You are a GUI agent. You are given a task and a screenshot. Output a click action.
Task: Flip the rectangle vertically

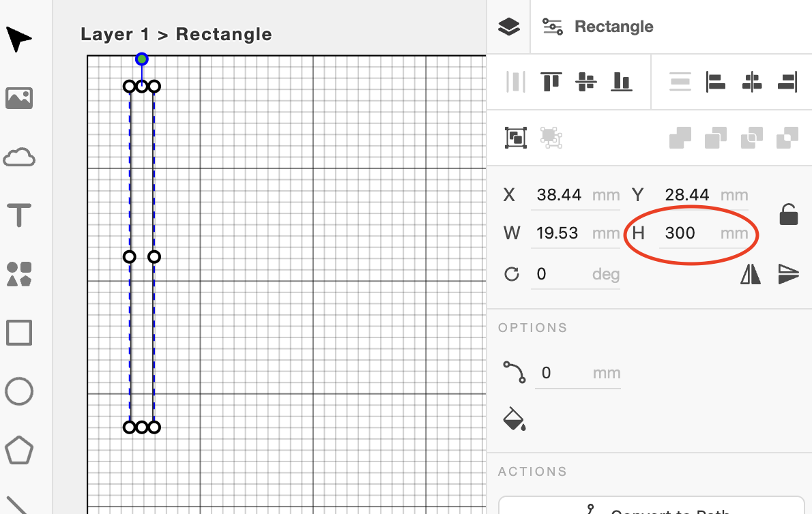[788, 275]
